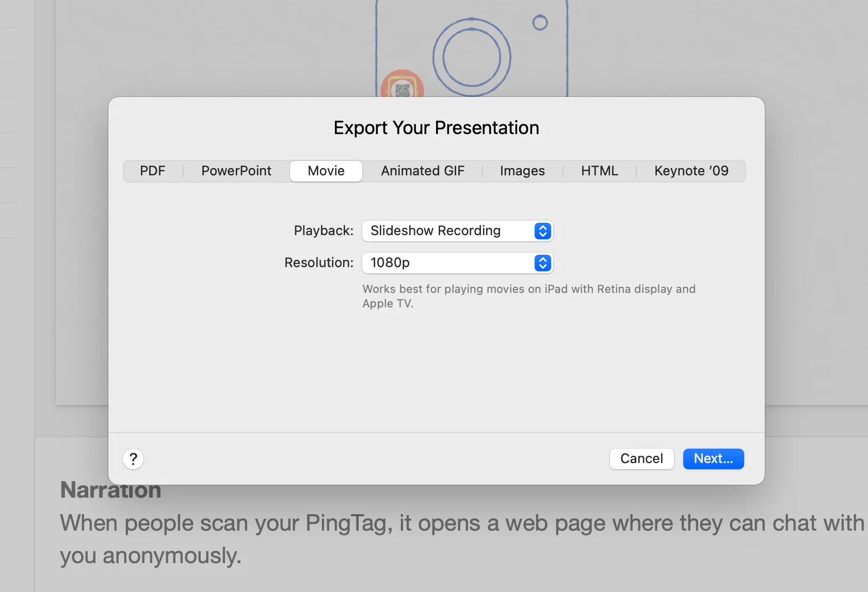The height and width of the screenshot is (592, 868).
Task: Click the Resolution label
Action: click(x=319, y=262)
